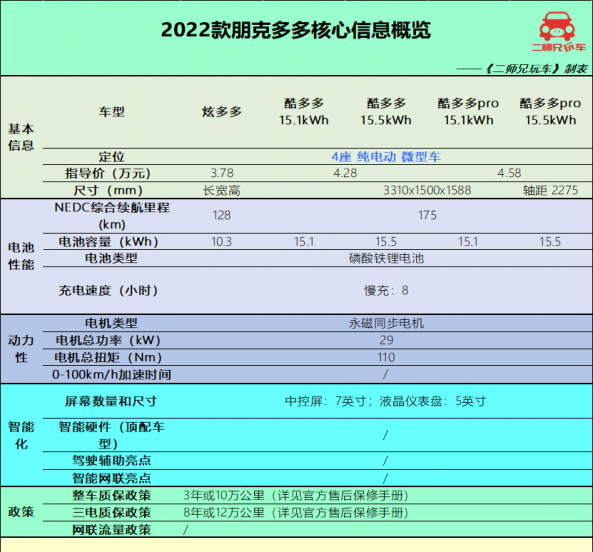Select the 电池类型 row label
593x552 pixels.
point(112,259)
